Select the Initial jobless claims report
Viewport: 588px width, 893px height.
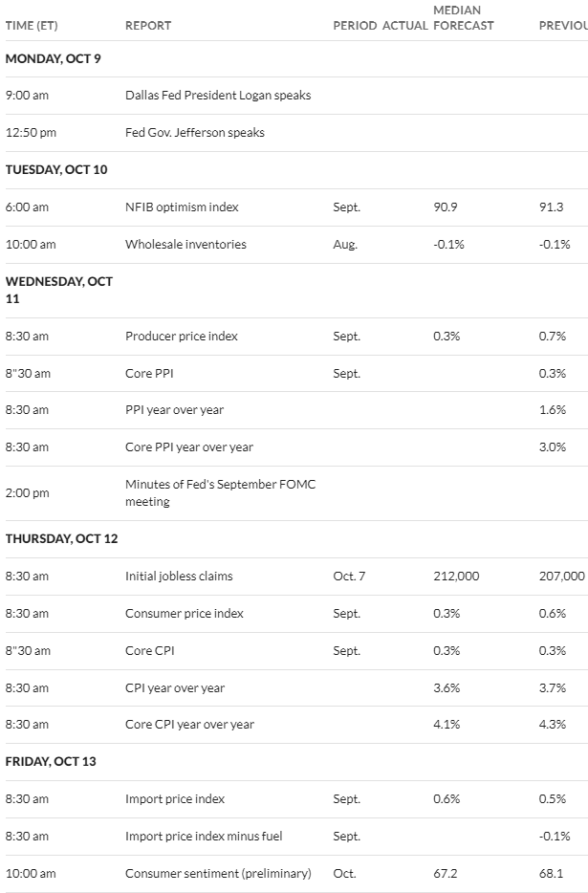coord(179,577)
